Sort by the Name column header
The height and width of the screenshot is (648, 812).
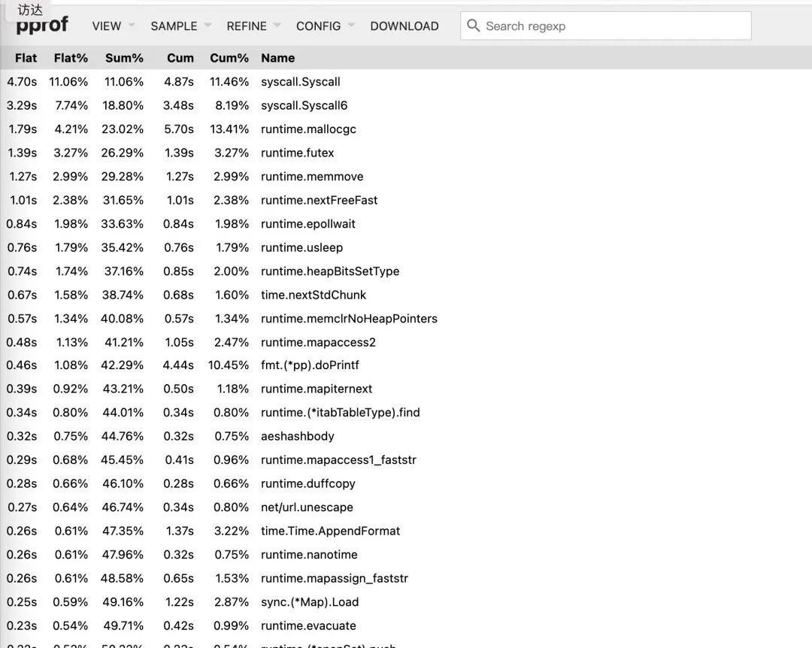(277, 58)
